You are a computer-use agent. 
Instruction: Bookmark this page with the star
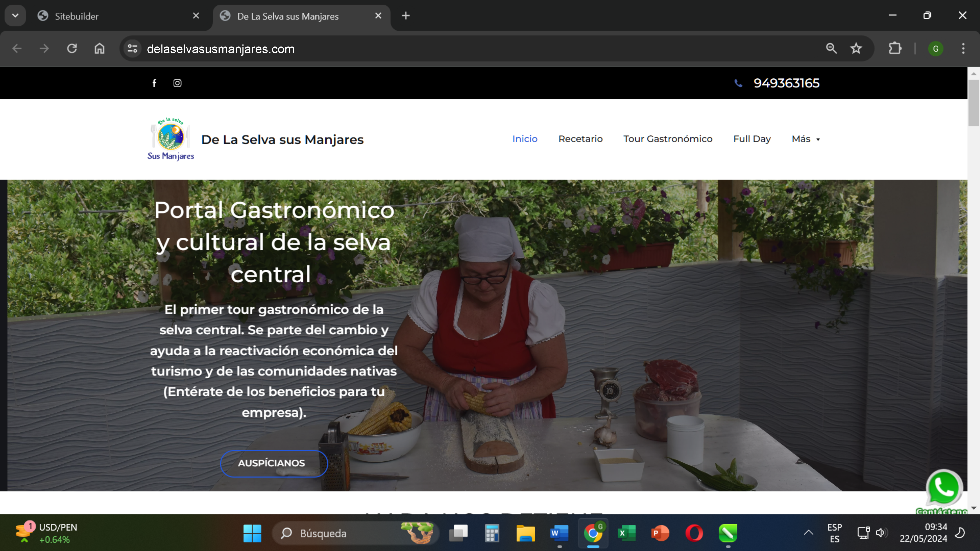pyautogui.click(x=856, y=48)
